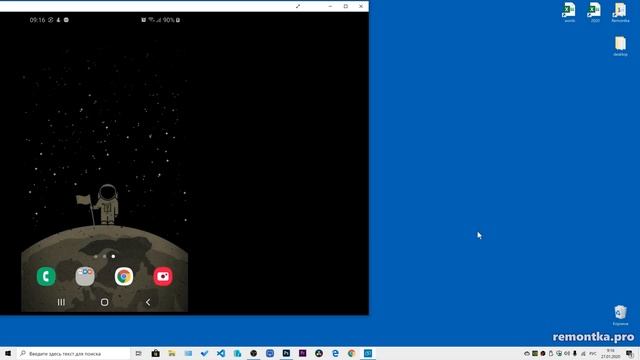Close the phone mirroring window
640x360 pixels.
[x=361, y=6]
